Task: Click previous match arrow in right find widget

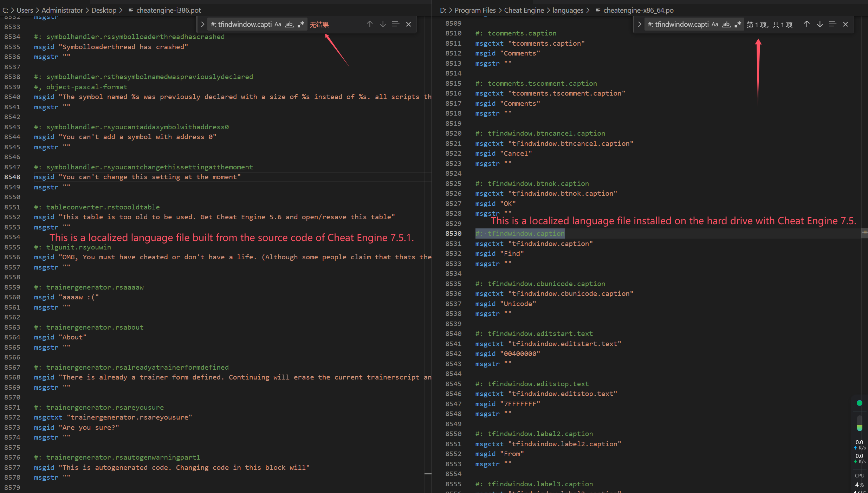Action: pos(807,24)
